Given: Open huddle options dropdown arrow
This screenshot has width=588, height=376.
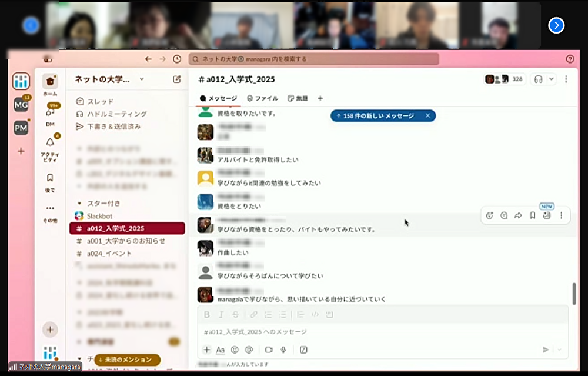Looking at the screenshot, I should point(552,79).
